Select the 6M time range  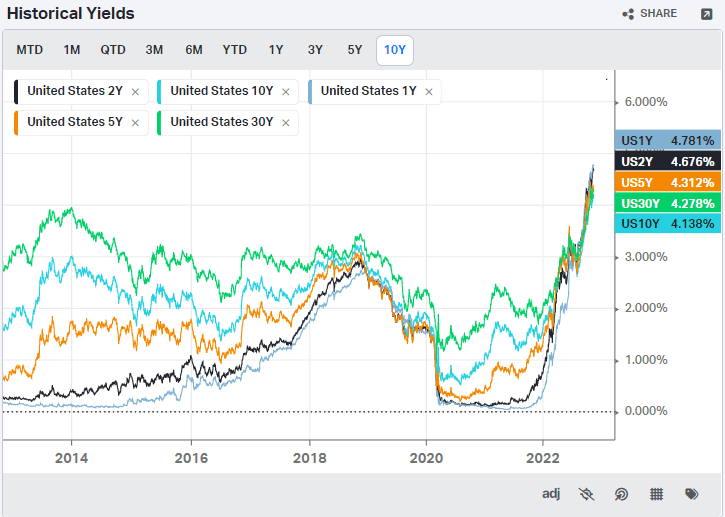click(x=194, y=50)
